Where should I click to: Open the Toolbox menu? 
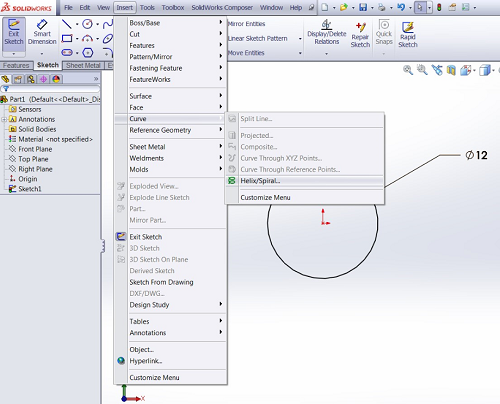[x=173, y=7]
